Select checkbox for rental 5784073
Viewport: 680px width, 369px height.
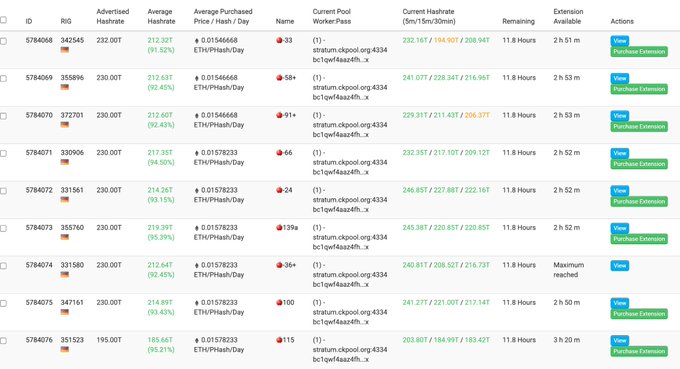[x=3, y=229]
